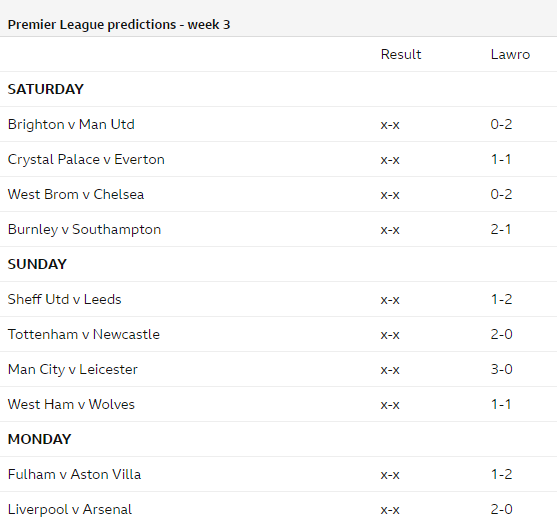
Task: Click West Brom v Chelsea match text
Action: coord(76,194)
